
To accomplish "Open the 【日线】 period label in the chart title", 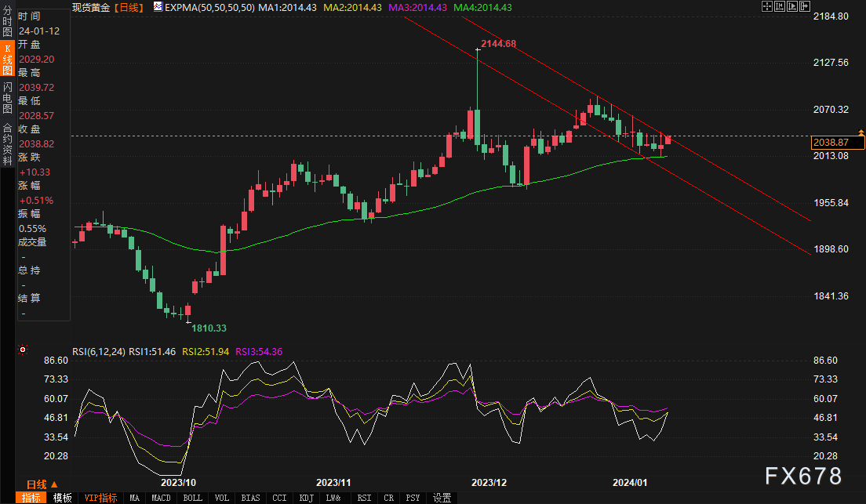I will [x=128, y=7].
